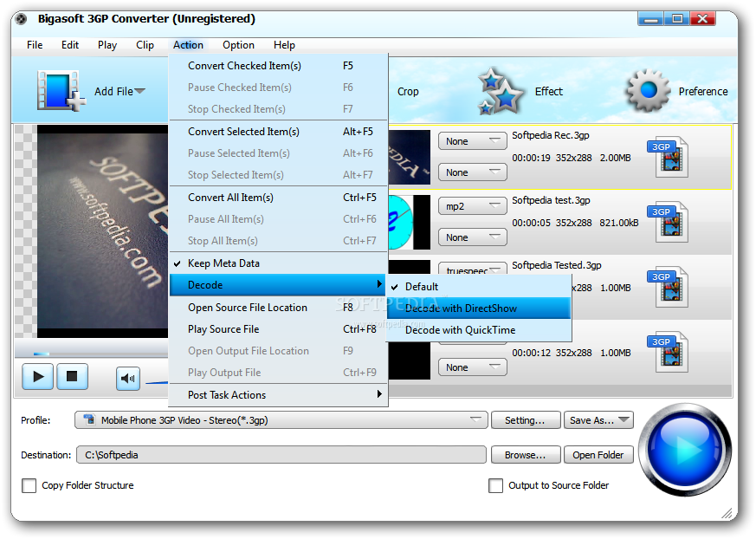Select thumbnail of Softpedia Rec.3gp
This screenshot has height=539, width=756.
point(409,157)
